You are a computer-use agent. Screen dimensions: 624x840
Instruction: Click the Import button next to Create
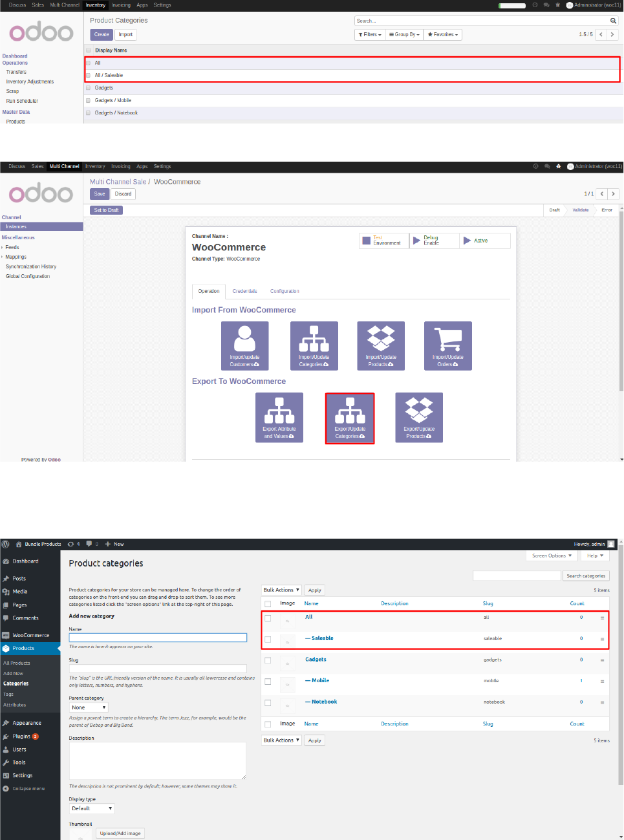coord(125,34)
